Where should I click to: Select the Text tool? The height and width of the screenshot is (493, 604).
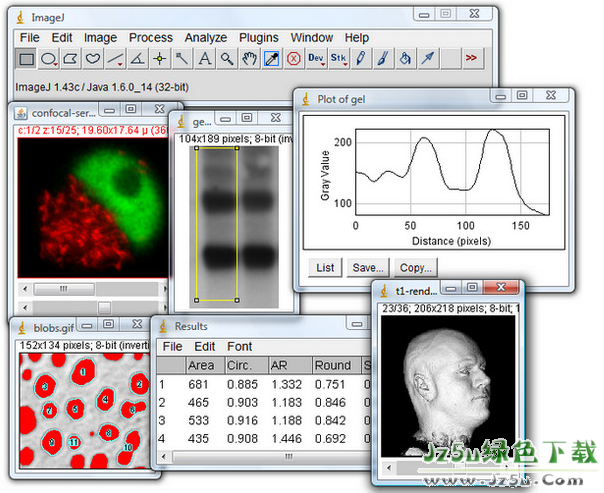(x=205, y=59)
